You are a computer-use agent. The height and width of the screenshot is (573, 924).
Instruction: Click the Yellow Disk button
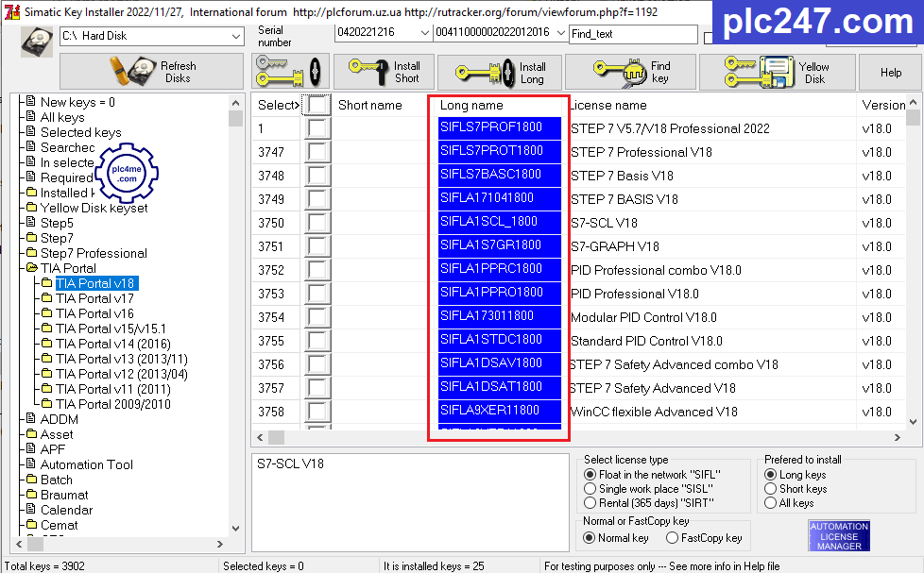[x=776, y=73]
